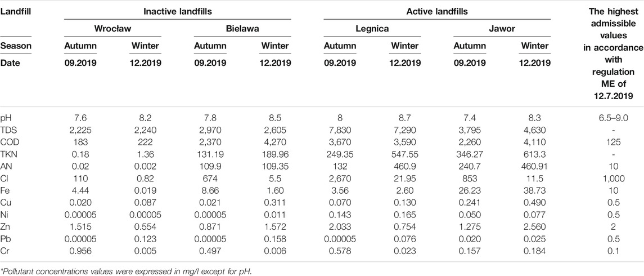Click the Season row label
This screenshot has width=644, height=276.
tap(15, 46)
